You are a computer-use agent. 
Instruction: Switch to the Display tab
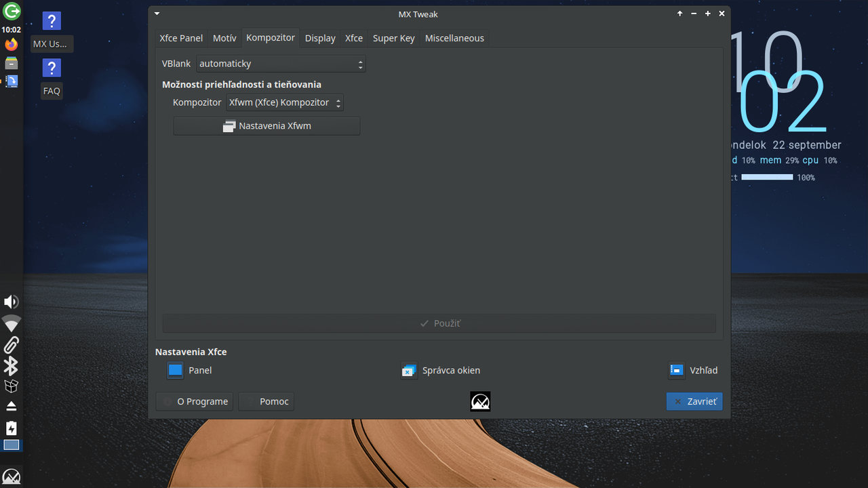point(320,38)
